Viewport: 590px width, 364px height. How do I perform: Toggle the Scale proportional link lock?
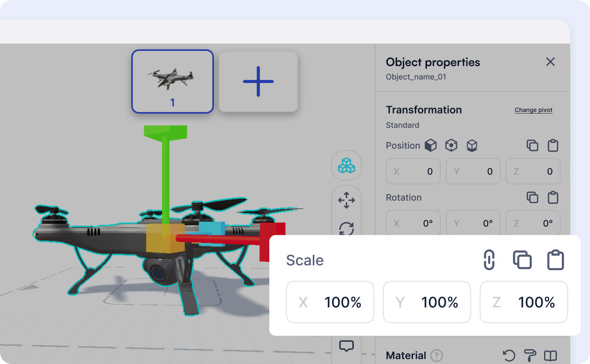pyautogui.click(x=489, y=260)
